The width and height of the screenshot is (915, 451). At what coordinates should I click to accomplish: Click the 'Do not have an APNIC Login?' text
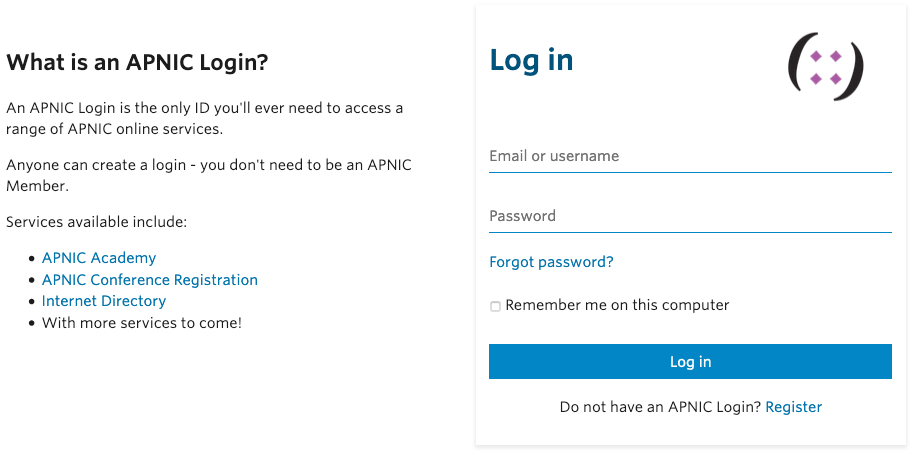tap(660, 407)
